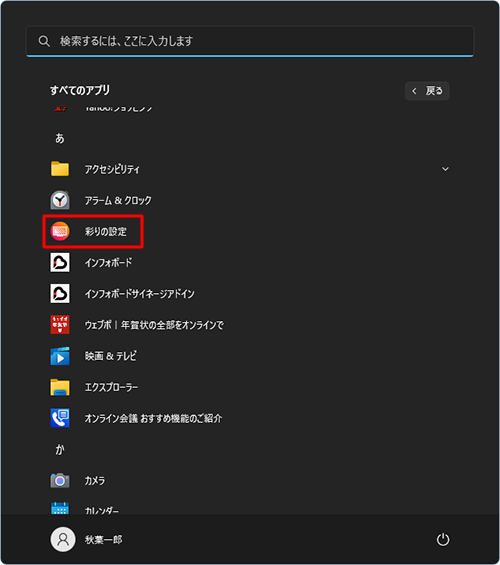The width and height of the screenshot is (500, 565).
Task: Click the カレンダー calendar icon
Action: (60, 508)
